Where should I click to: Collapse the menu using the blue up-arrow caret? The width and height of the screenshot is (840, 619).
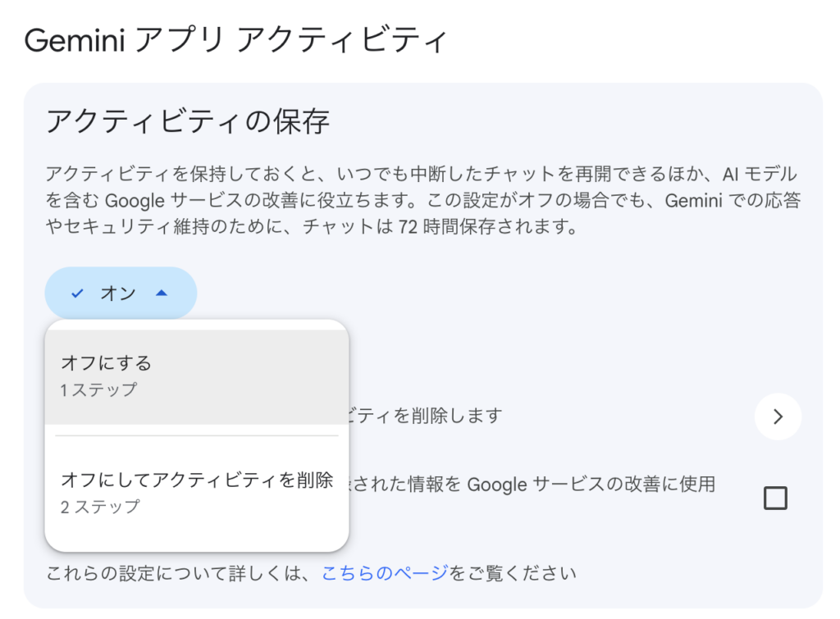[162, 293]
